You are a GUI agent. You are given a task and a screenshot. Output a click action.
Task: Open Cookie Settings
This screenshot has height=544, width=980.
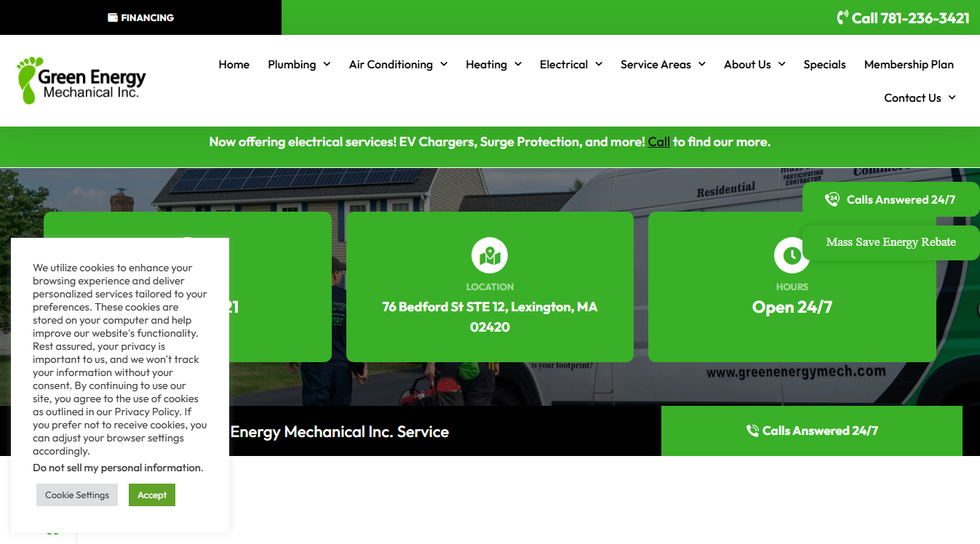point(77,495)
